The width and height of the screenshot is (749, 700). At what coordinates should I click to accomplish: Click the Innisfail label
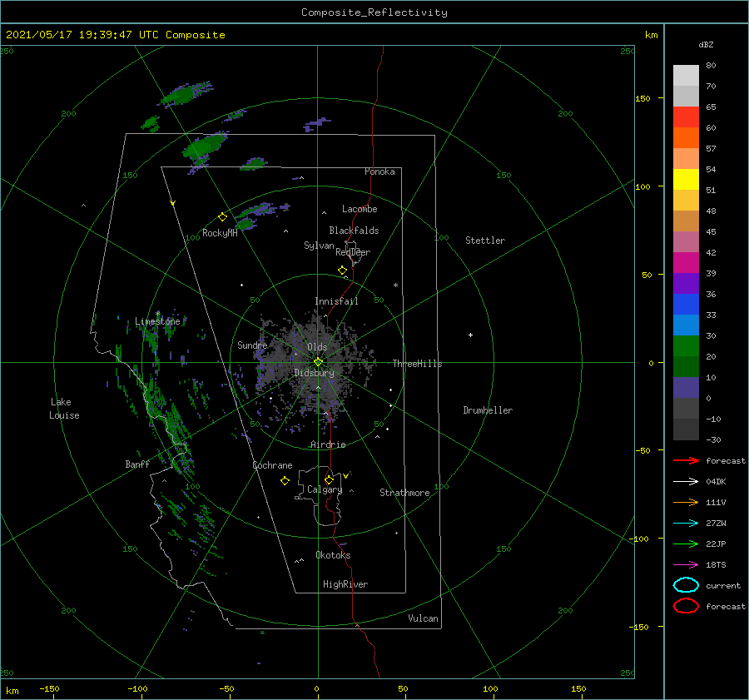point(336,301)
